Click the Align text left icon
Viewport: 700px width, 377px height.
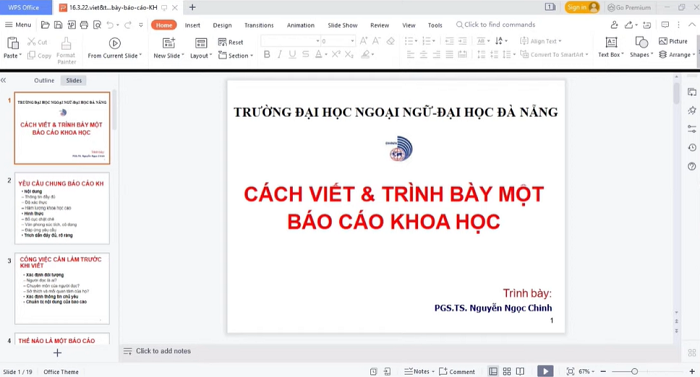[410, 54]
